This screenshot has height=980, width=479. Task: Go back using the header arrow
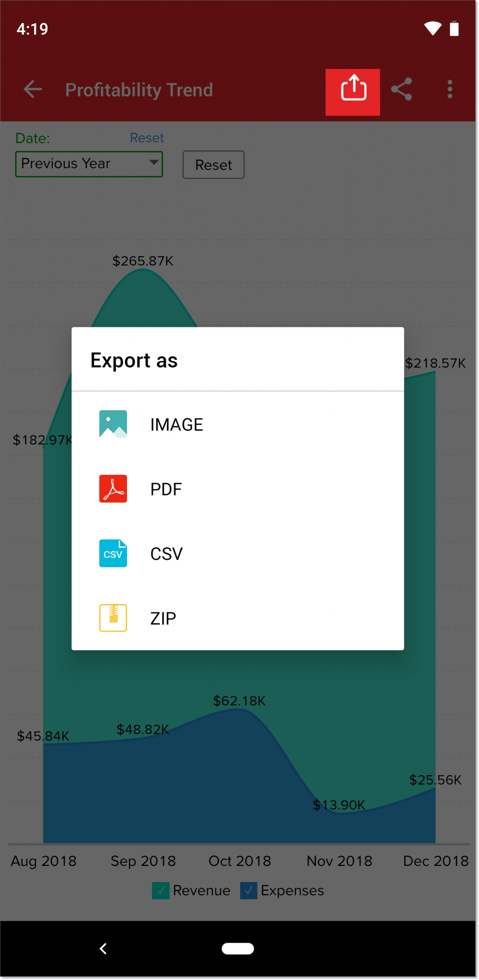[x=33, y=90]
